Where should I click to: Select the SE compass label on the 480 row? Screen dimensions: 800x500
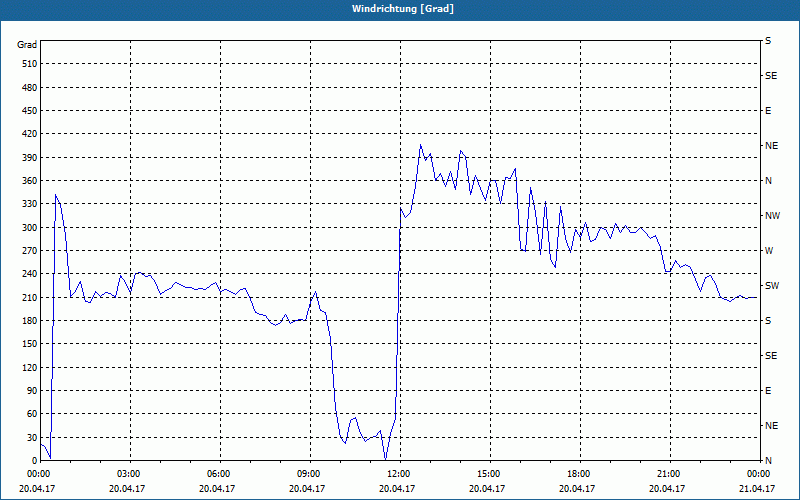[x=771, y=76]
